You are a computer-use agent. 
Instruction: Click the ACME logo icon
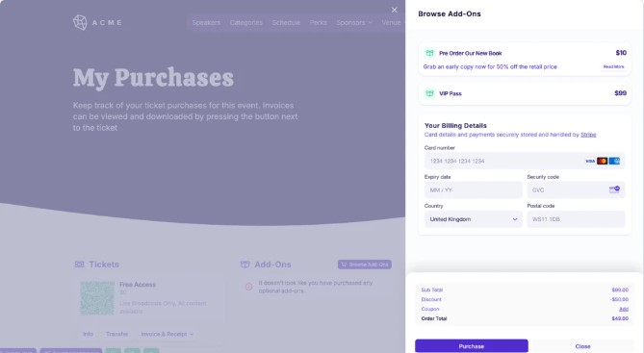tap(80, 22)
